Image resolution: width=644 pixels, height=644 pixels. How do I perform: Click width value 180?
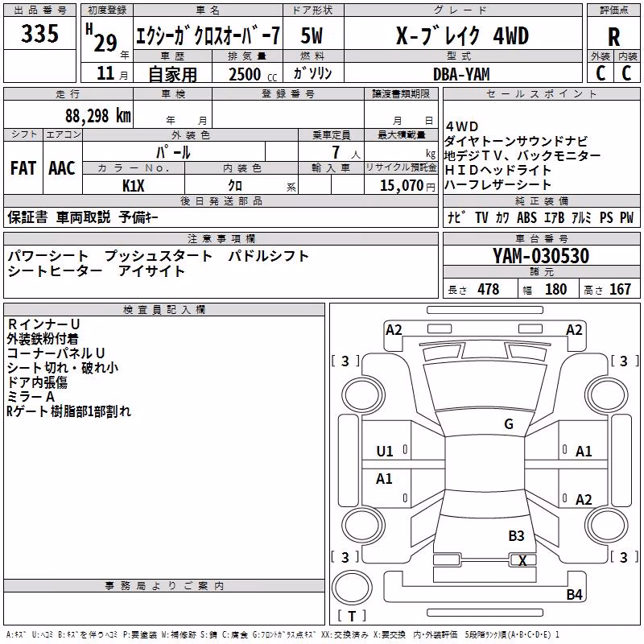(x=555, y=290)
